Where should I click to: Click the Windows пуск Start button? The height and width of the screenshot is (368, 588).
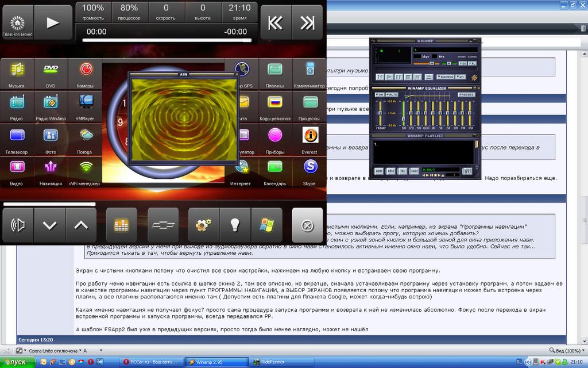point(17,362)
